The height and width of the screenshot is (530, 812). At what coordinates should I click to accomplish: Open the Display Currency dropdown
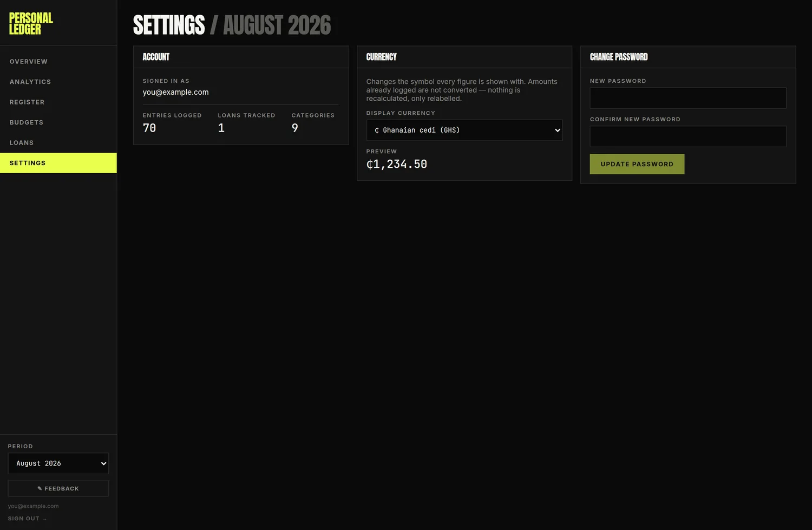464,130
